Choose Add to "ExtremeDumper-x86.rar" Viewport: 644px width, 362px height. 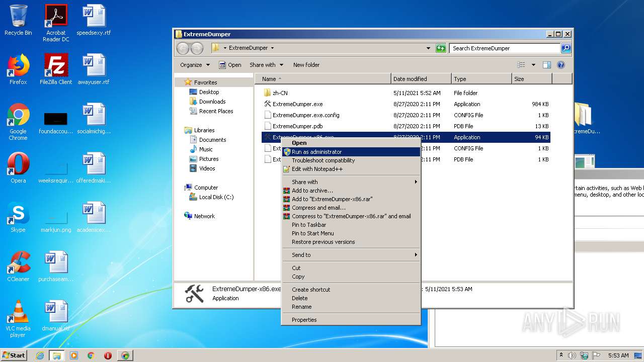[x=351, y=199]
